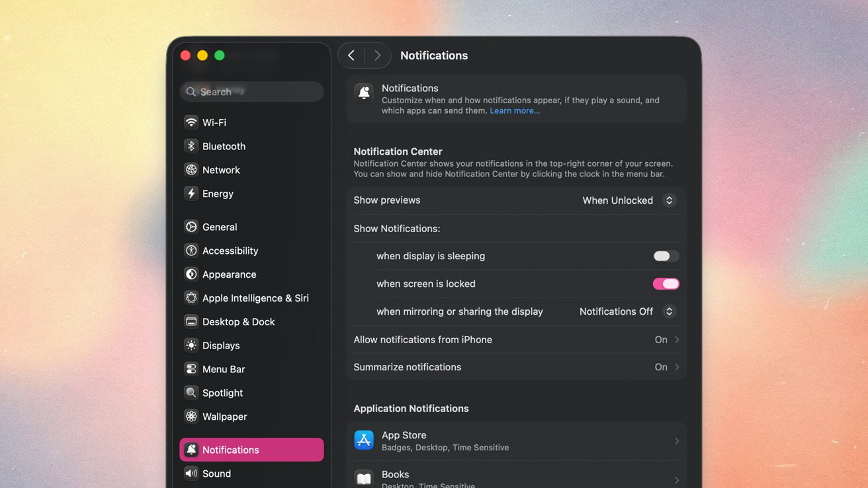
Task: Open Network settings from the sidebar
Action: (191, 170)
